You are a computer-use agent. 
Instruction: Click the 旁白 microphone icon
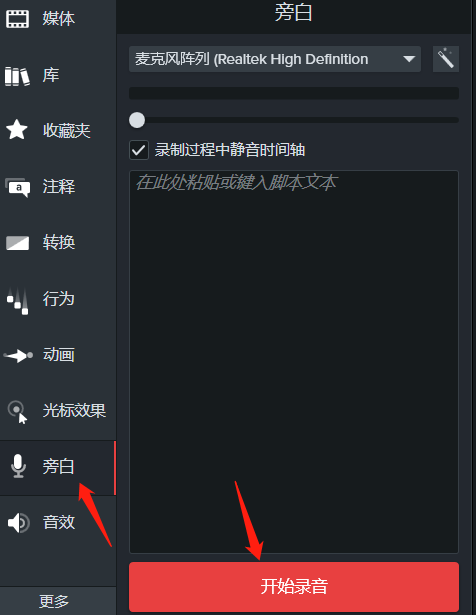18,466
